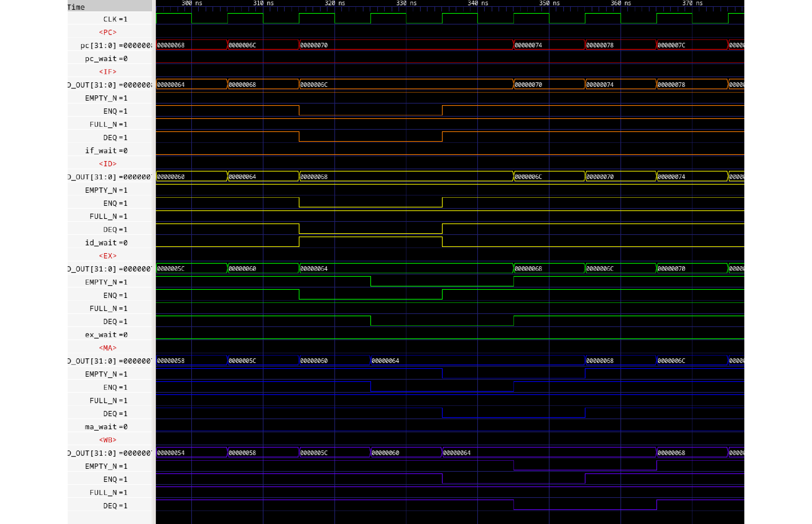Click the 0000005C value in EX waveform
Viewport: 812px width, 524px height.
click(x=171, y=269)
